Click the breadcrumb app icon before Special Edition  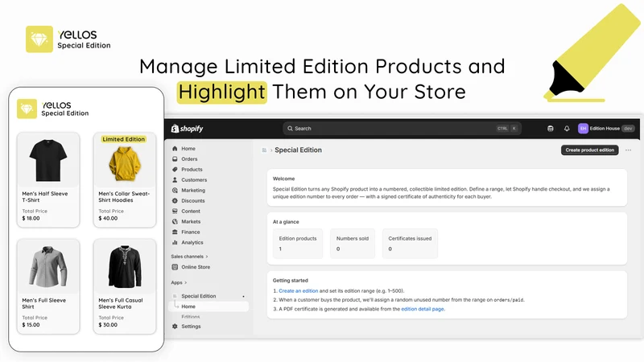pos(264,150)
